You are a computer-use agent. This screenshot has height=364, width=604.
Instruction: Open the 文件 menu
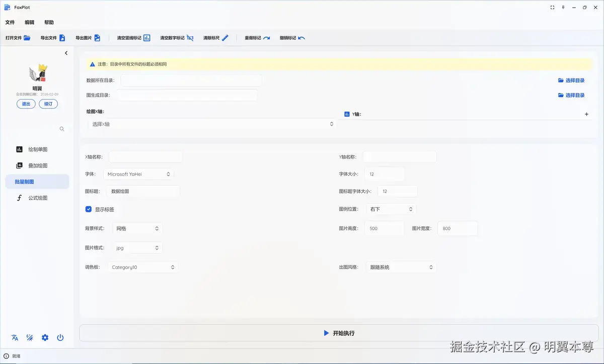point(10,22)
